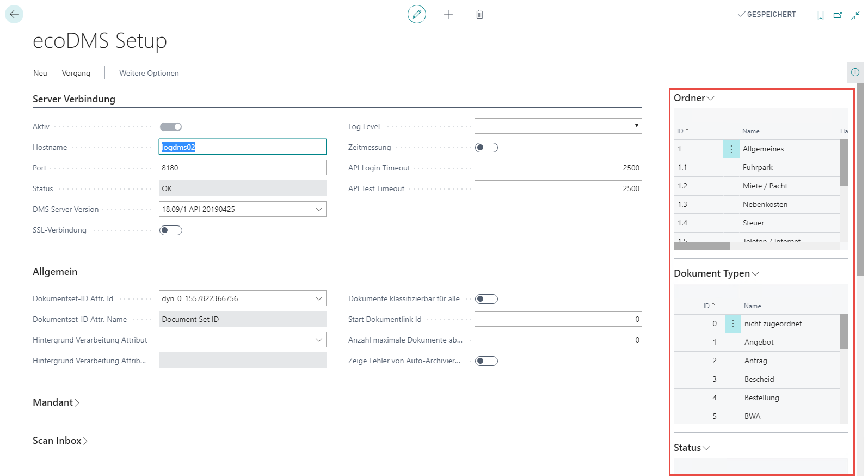The width and height of the screenshot is (868, 476).
Task: Click the collapse page arrows icon
Action: click(x=855, y=15)
